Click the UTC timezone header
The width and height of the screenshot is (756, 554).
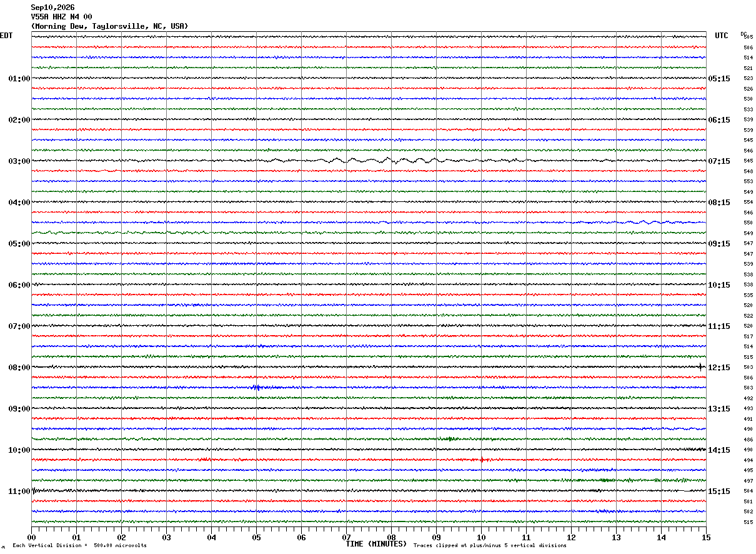[722, 36]
